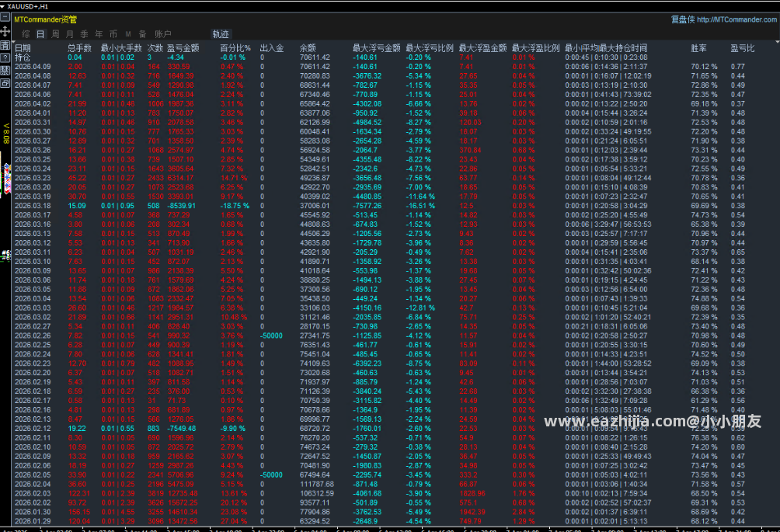The image size is (780, 532).
Task: Click the 15672.25 profit amount
Action: point(182,502)
